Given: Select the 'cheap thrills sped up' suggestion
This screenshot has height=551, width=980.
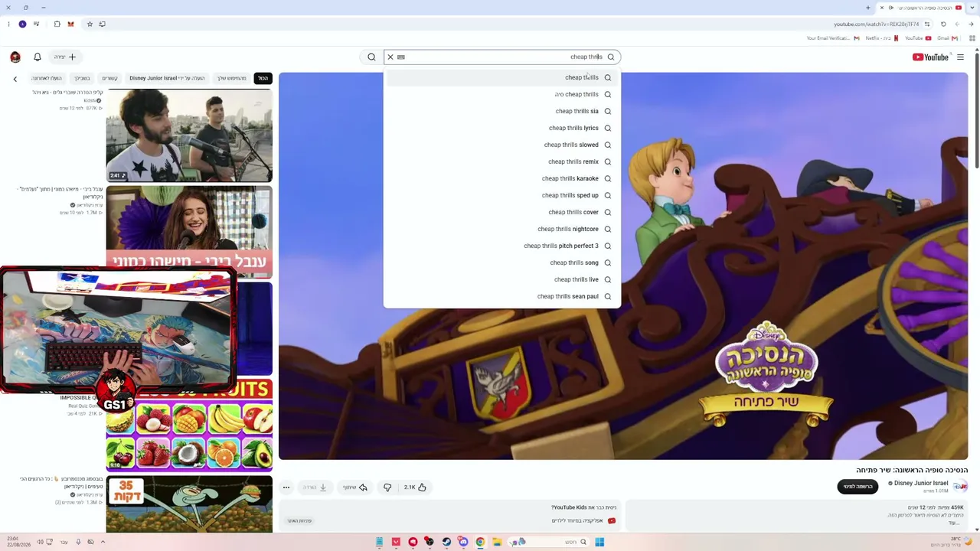Looking at the screenshot, I should (x=502, y=195).
